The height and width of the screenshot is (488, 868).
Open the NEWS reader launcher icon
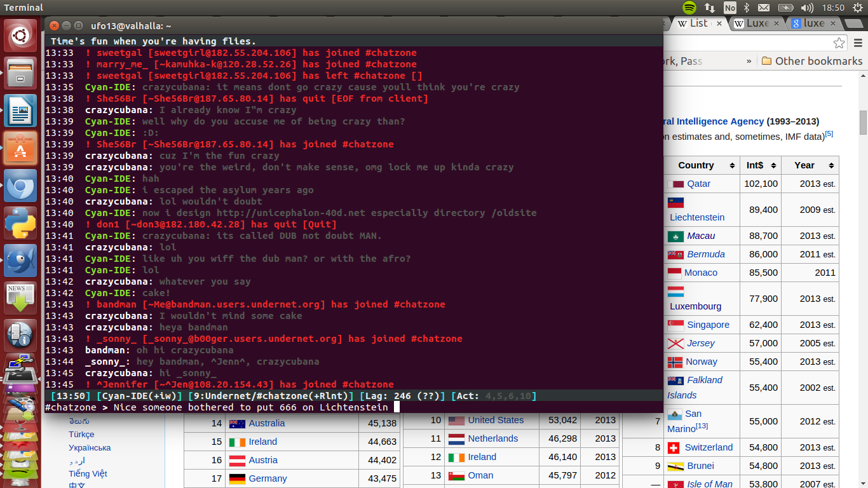click(20, 297)
